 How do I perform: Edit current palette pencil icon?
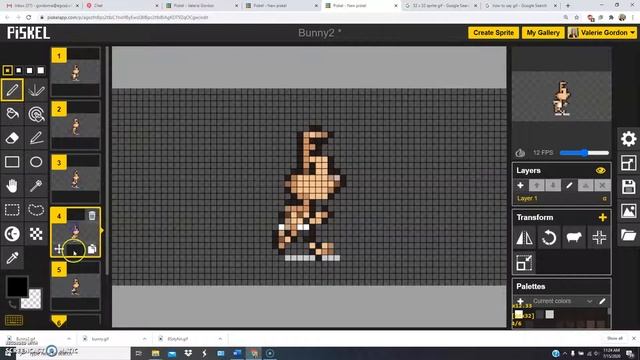pos(602,301)
